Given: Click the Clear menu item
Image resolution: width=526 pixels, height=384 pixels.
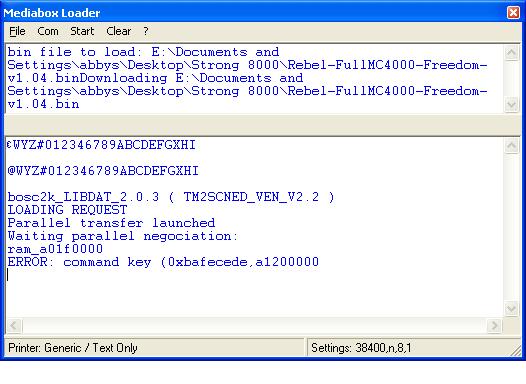Looking at the screenshot, I should tap(118, 31).
